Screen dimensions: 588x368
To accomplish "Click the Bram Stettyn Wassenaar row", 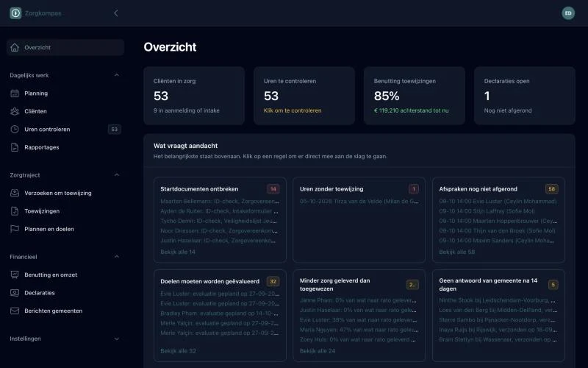I will coord(498,339).
